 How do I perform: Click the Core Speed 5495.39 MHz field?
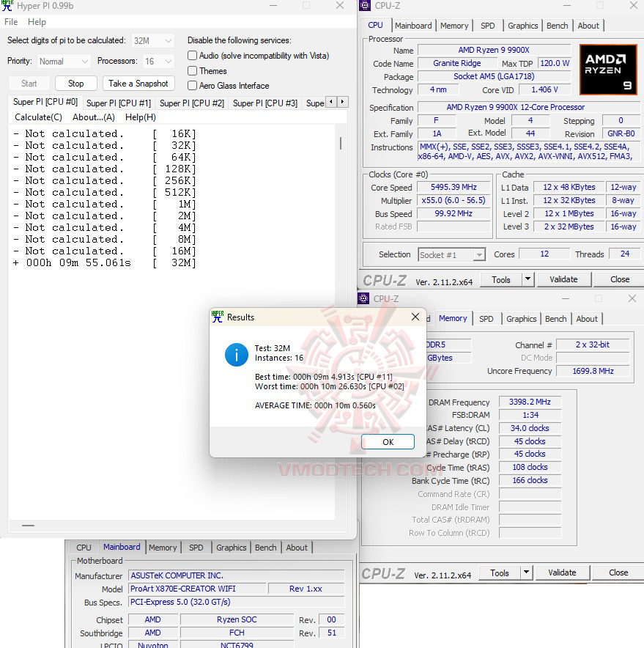click(454, 187)
